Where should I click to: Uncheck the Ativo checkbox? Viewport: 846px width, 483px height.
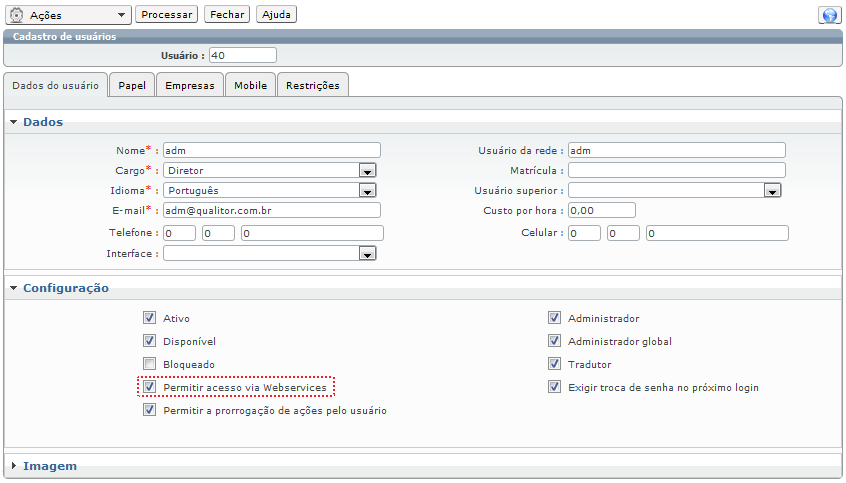click(150, 318)
